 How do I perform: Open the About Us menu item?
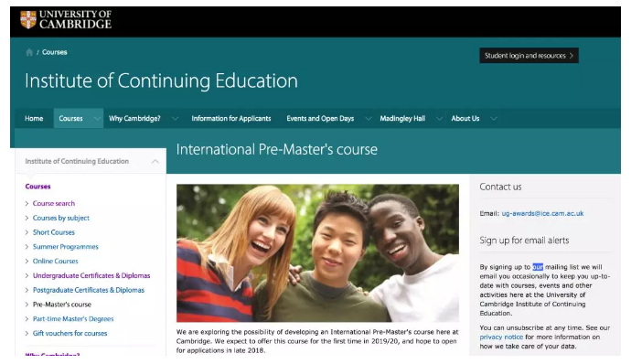coord(465,118)
